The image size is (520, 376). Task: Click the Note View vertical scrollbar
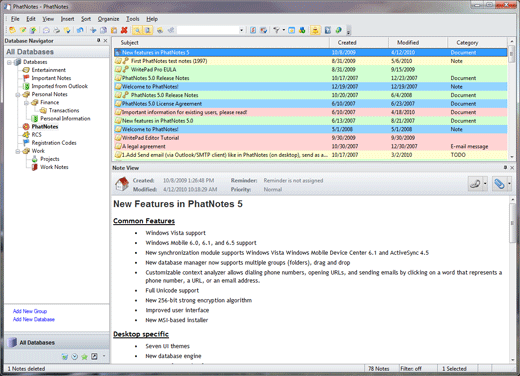click(x=512, y=279)
